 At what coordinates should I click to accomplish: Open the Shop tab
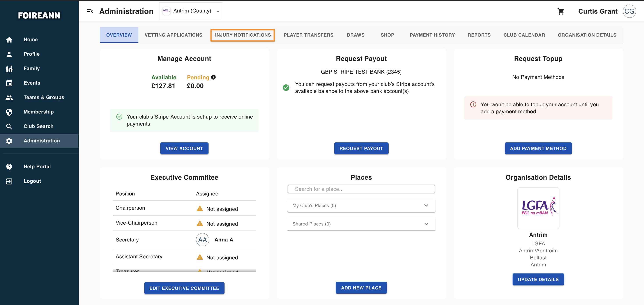pyautogui.click(x=387, y=35)
